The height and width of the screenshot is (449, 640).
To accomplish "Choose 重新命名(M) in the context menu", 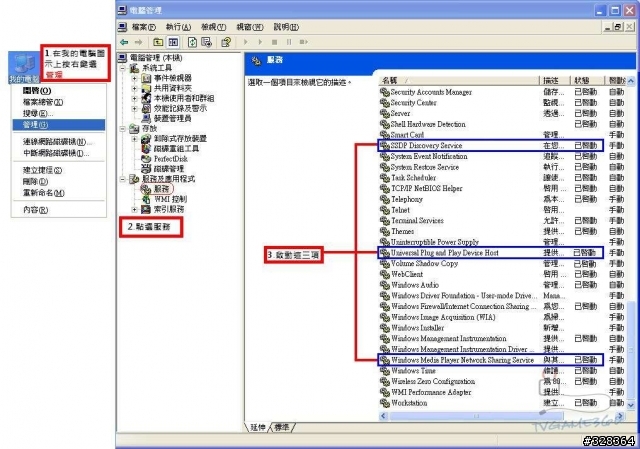I will pyautogui.click(x=58, y=193).
